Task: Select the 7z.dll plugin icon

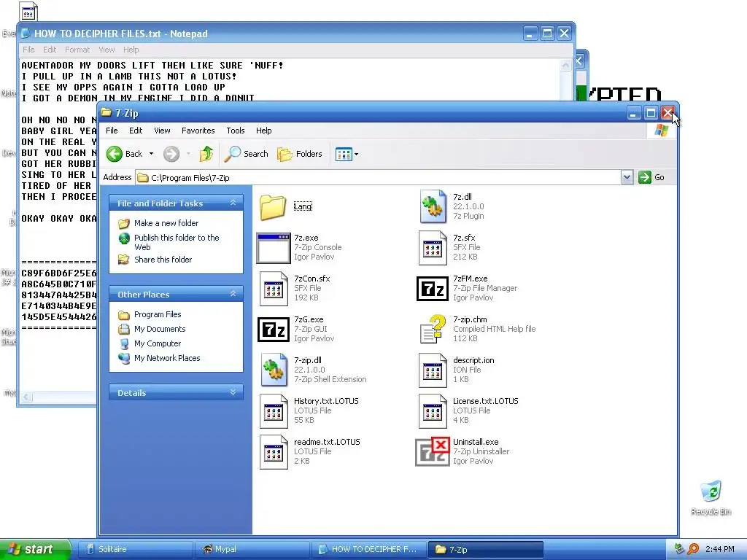Action: point(433,206)
